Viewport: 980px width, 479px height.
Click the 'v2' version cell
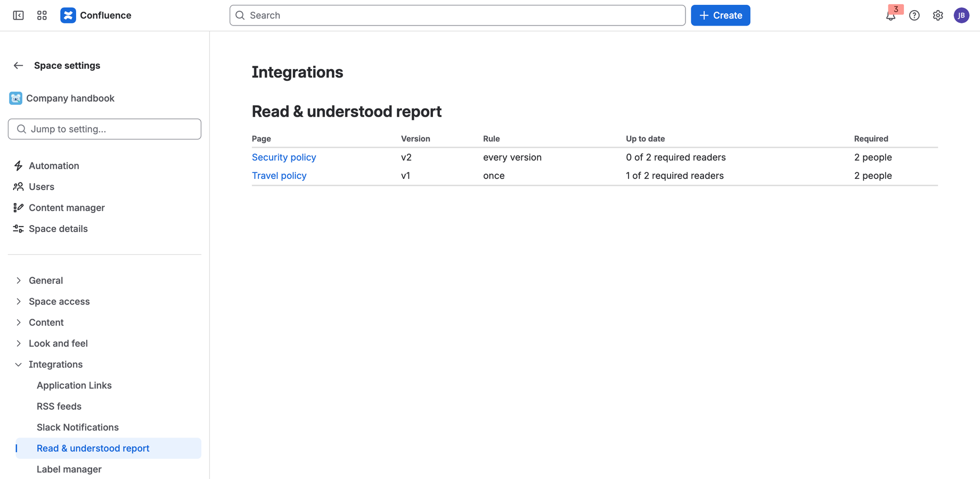point(406,158)
